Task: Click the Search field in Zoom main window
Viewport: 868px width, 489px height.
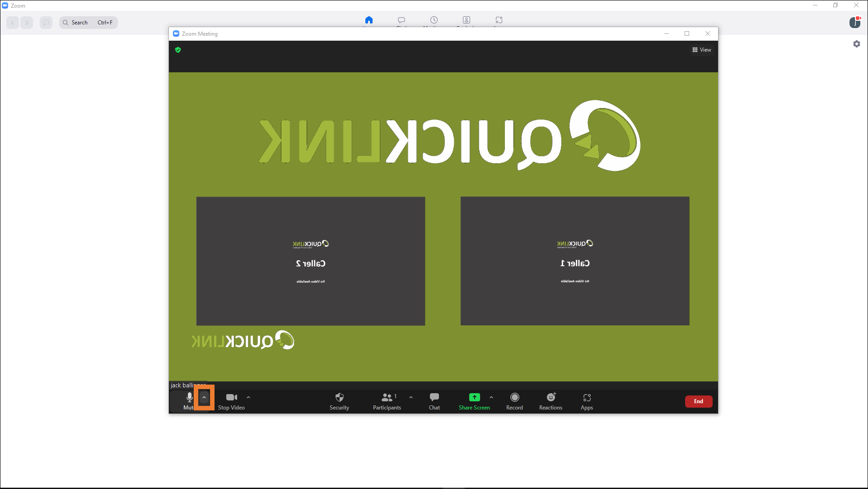Action: (x=89, y=23)
